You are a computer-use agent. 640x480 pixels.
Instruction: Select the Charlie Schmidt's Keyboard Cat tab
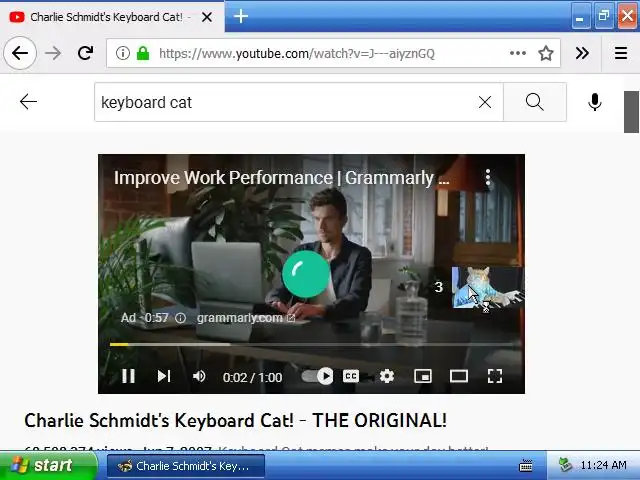(x=112, y=17)
